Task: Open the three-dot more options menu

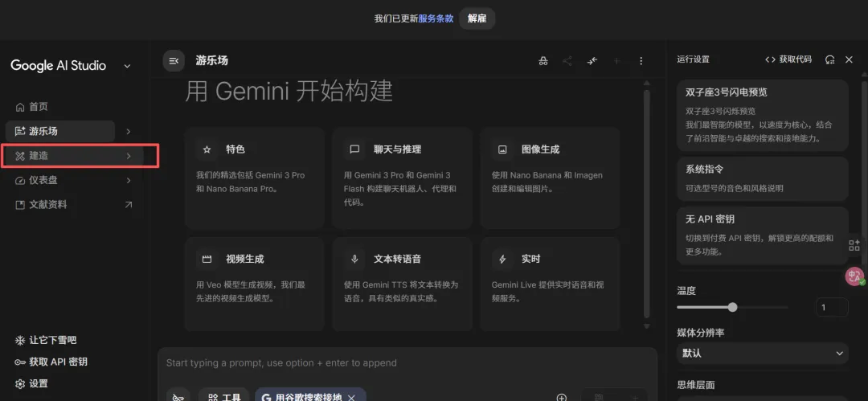Action: (x=641, y=61)
